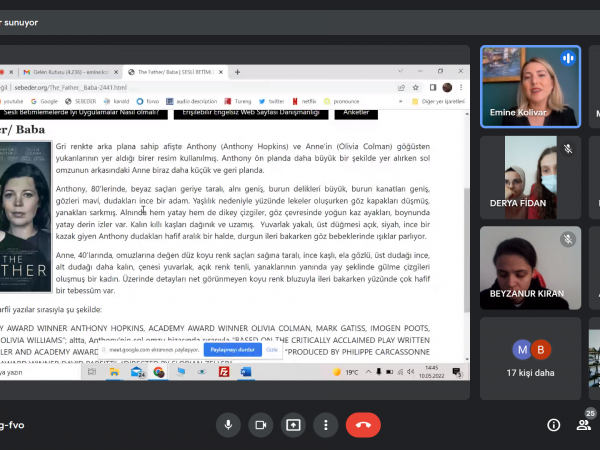Click the muted mic icon on BEYZANUR KIRAN's tile
The height and width of the screenshot is (450, 600).
click(x=568, y=240)
